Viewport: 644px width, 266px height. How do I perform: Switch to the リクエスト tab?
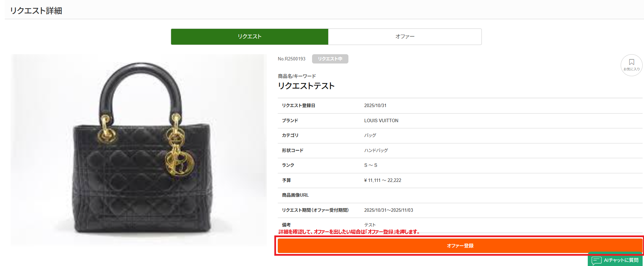click(x=250, y=37)
